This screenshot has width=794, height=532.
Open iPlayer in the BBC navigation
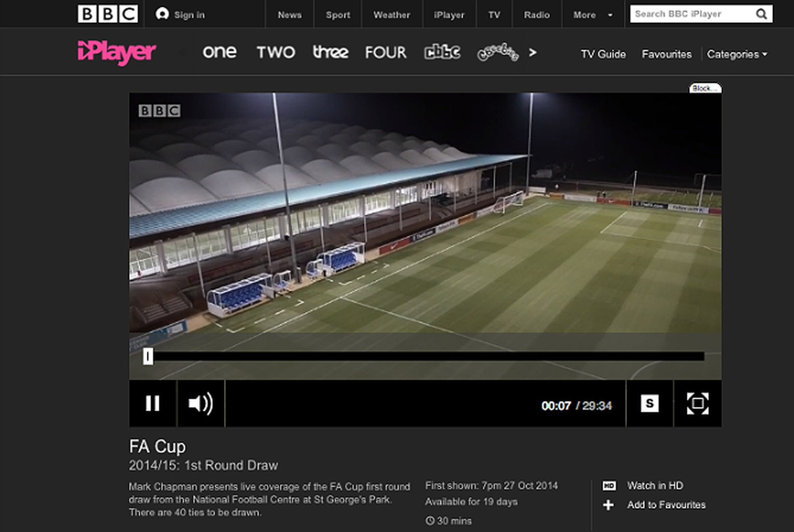click(449, 15)
